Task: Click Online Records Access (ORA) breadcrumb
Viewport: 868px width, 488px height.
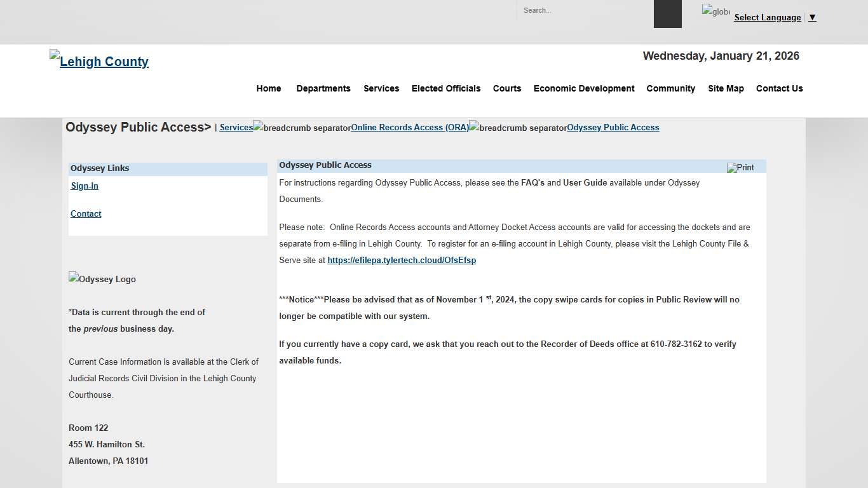Action: pos(410,128)
